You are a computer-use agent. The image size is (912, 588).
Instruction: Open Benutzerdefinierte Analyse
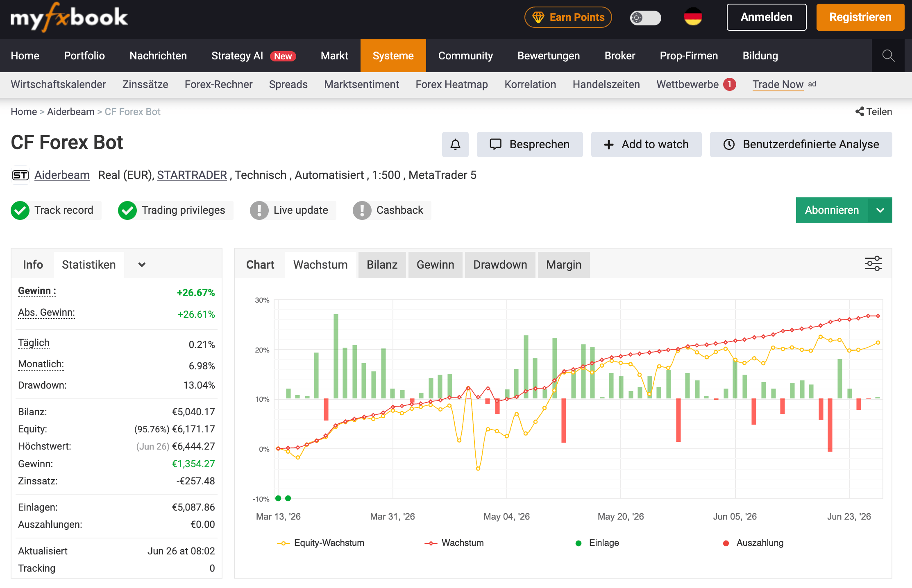[x=801, y=144]
